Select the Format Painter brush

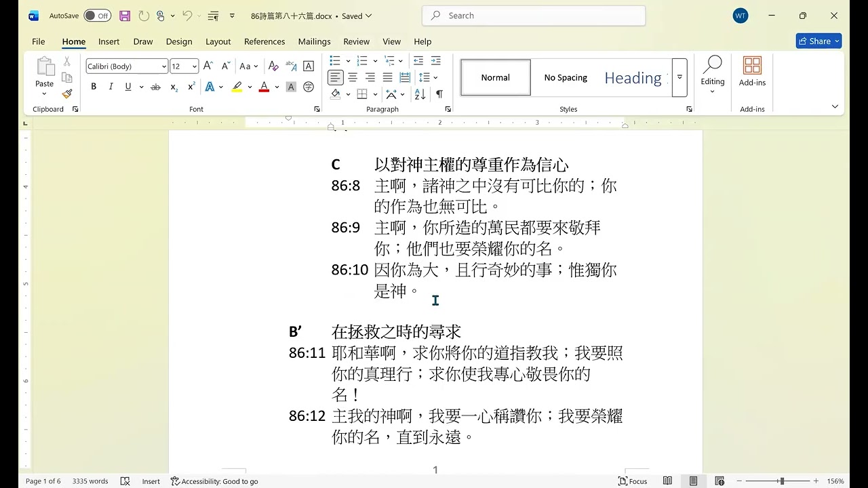click(x=67, y=94)
